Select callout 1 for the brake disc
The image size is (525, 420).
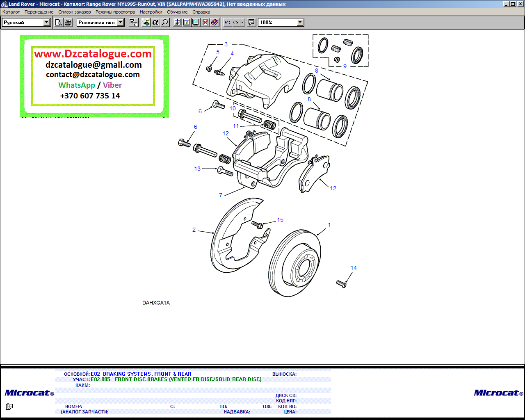point(329,225)
